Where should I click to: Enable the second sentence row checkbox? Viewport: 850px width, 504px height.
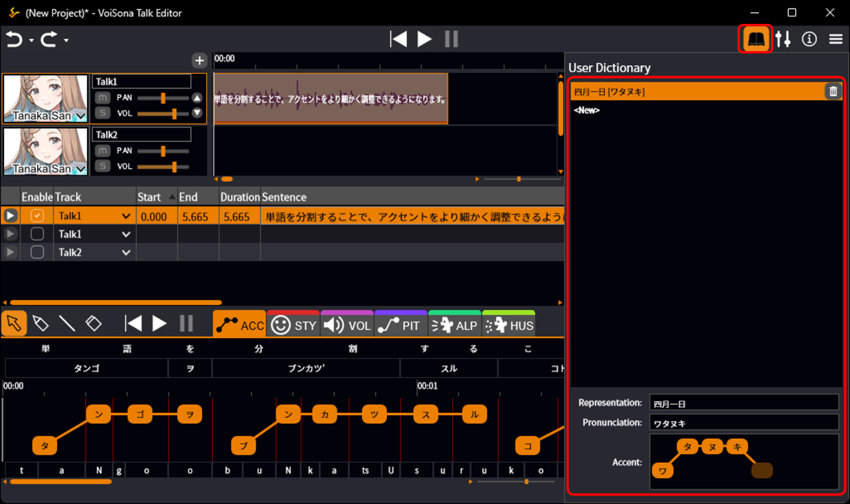[x=37, y=234]
